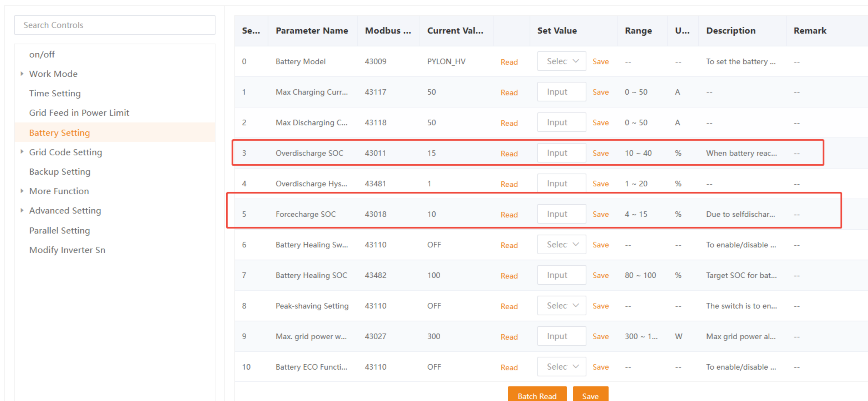Expand the Work Mode tree arrow

click(x=22, y=74)
